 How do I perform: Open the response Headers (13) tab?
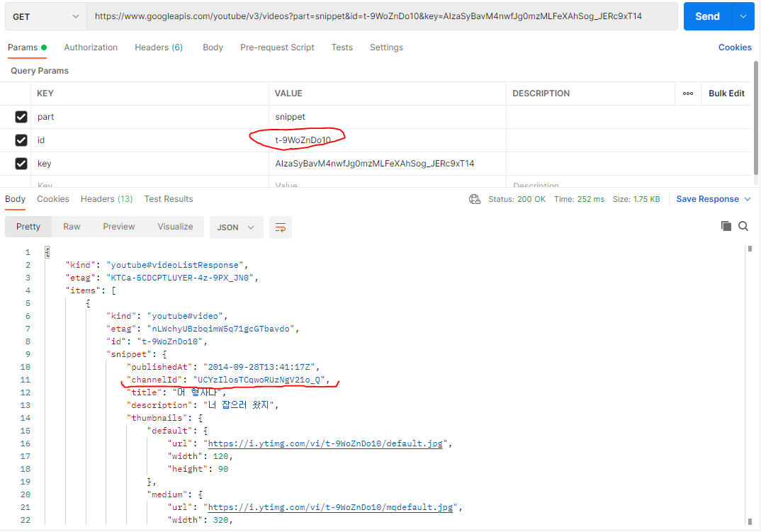106,199
